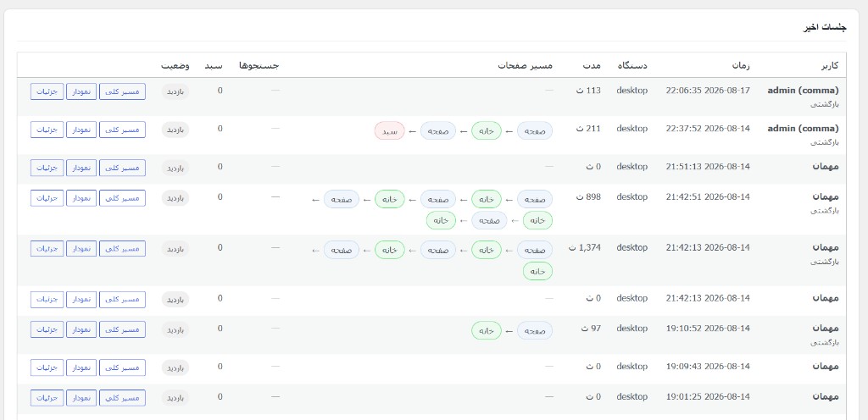
Task: View مسیر کلی for the 19:09:43 session
Action: (x=122, y=367)
